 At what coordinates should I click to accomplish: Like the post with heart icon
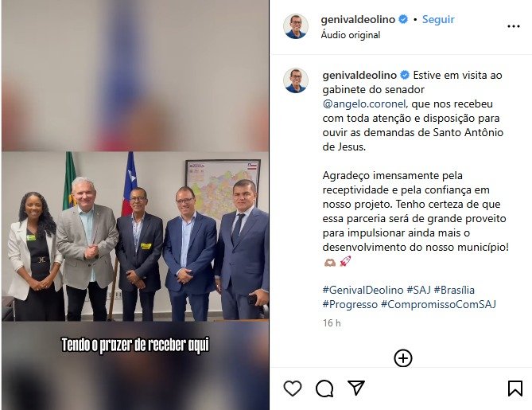pos(293,389)
